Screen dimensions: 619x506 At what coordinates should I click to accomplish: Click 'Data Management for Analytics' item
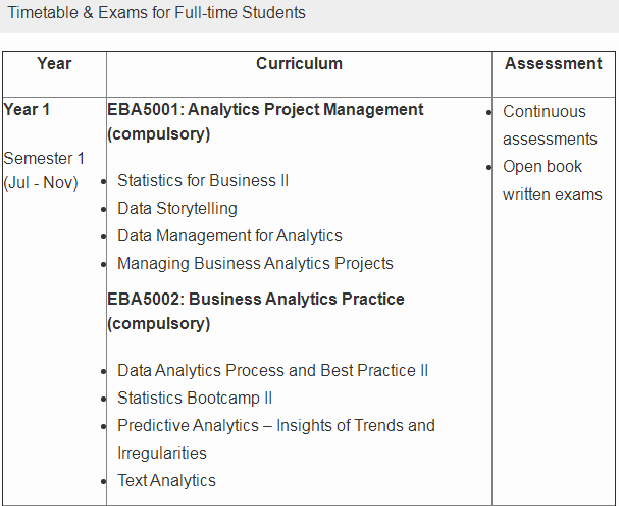pos(229,235)
